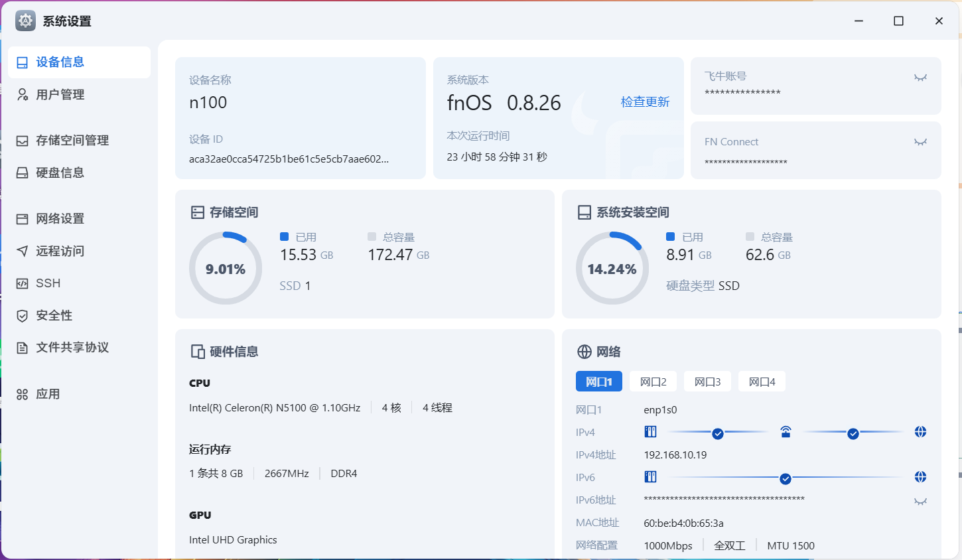Select 设备信息 in the sidebar

tap(60, 62)
